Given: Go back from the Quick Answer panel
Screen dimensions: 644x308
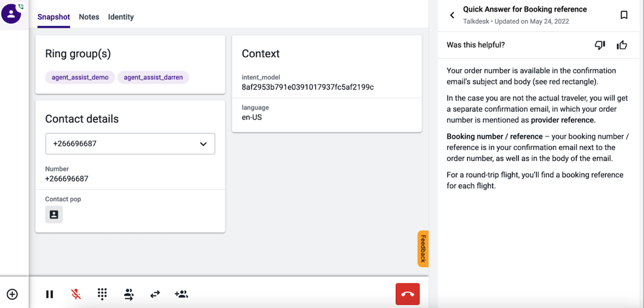Looking at the screenshot, I should coord(452,15).
